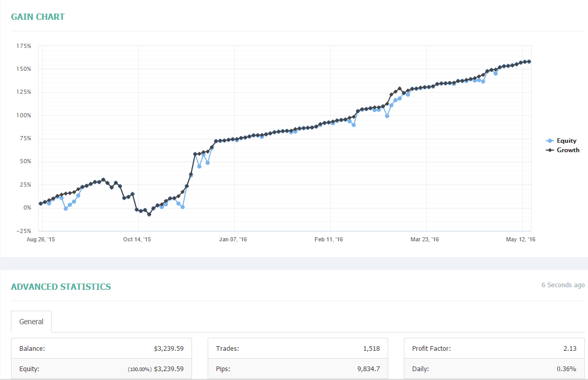Screen dimensions: 588x380
Task: Select the Profit Factor value 2.13
Action: (x=569, y=348)
